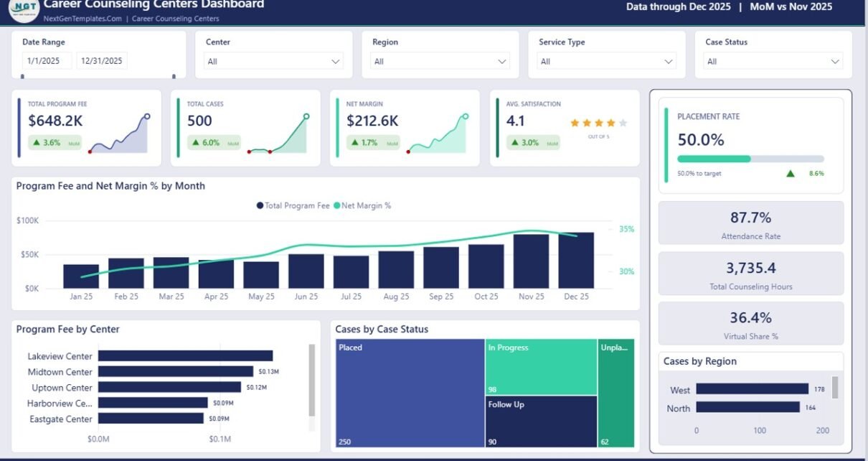Click the start date field 1/1/2025
868x461 pixels.
point(47,61)
